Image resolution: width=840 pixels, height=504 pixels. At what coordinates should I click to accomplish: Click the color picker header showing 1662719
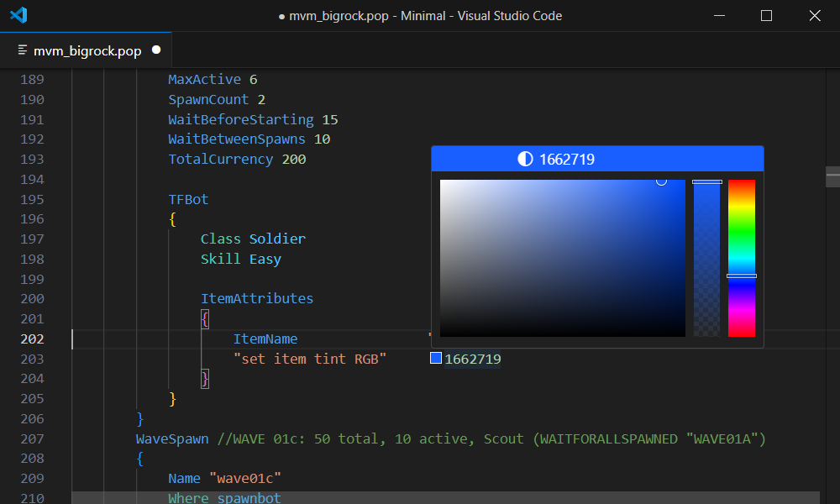tap(597, 159)
